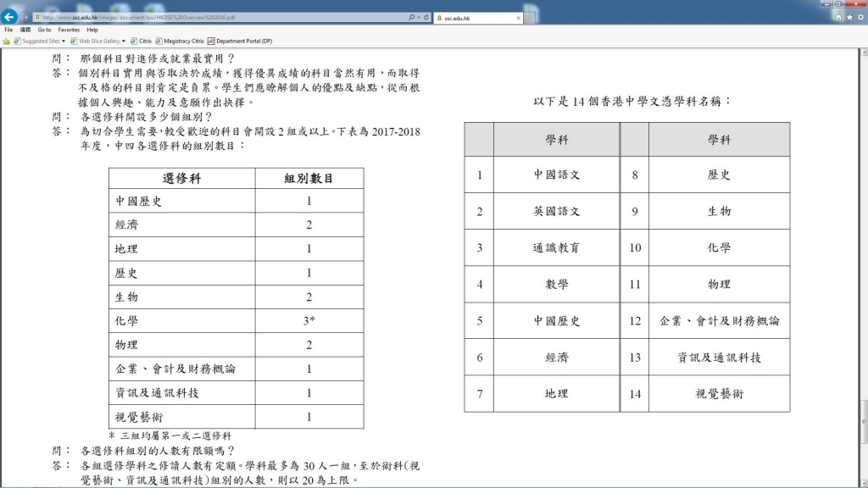Click the search magnifier in address bar
Viewport: 868px width, 488px height.
click(x=411, y=17)
